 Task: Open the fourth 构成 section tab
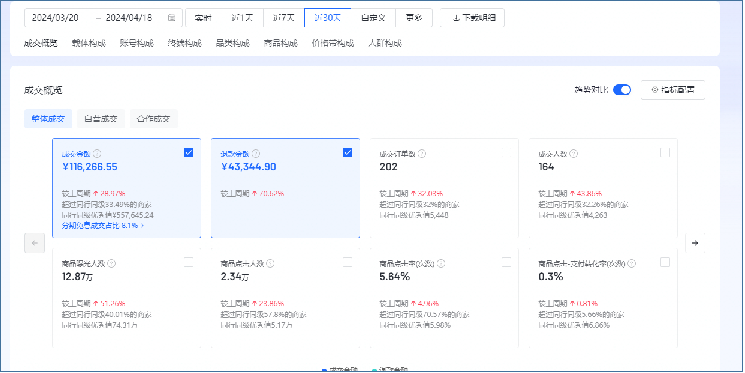(x=184, y=43)
